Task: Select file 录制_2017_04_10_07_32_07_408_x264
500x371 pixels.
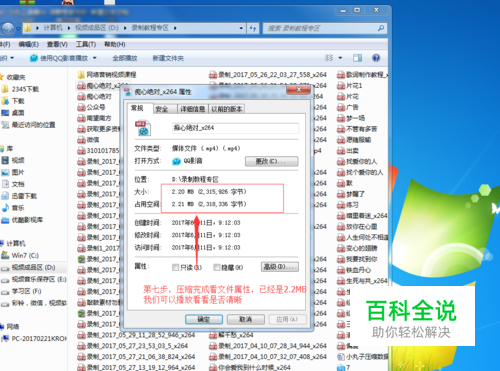Action: click(268, 357)
